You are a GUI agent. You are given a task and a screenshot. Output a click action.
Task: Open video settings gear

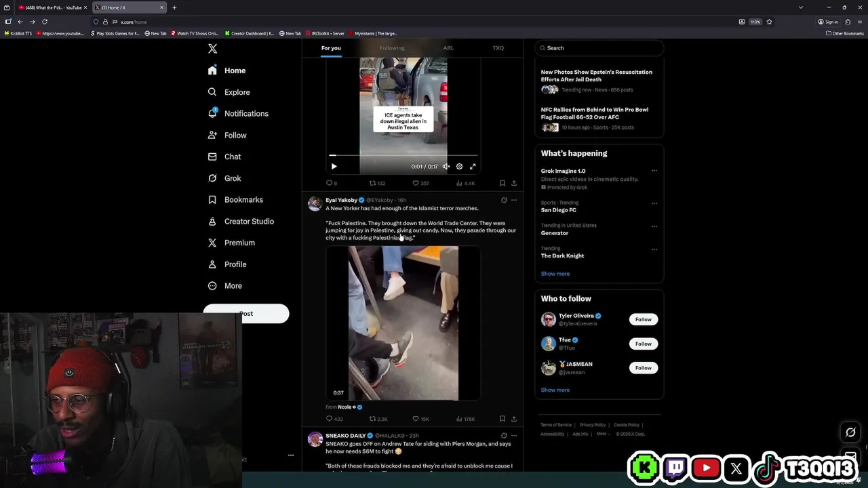click(x=459, y=166)
